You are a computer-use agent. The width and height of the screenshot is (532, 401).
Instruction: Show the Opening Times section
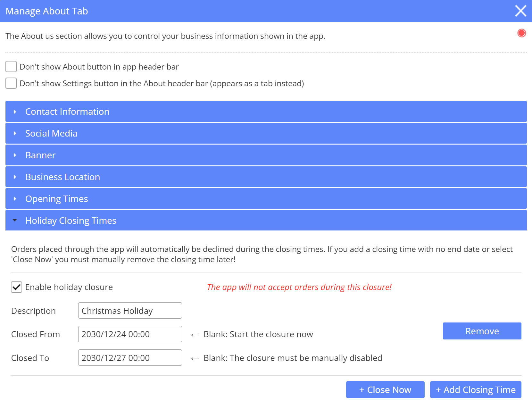pyautogui.click(x=56, y=199)
